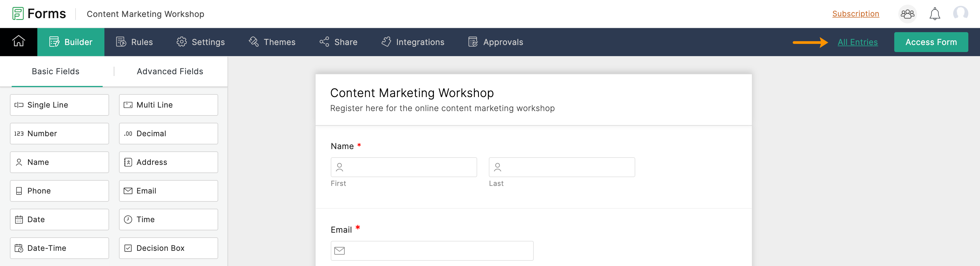Click the users group icon

[907, 14]
